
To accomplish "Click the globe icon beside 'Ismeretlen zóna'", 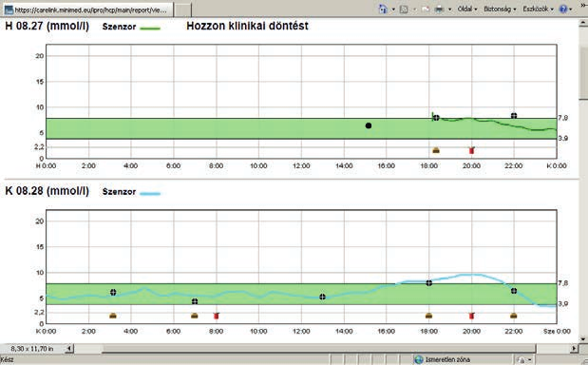I will (419, 359).
